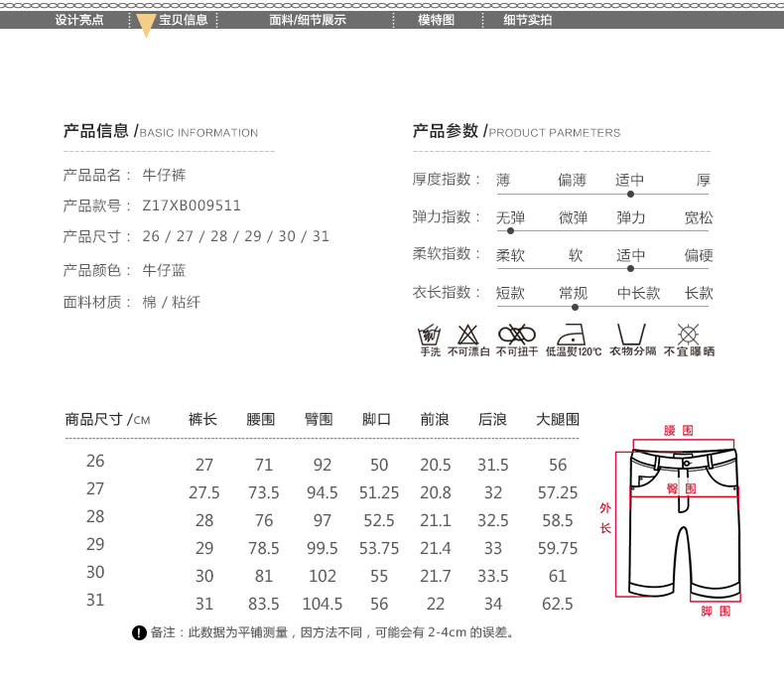Image resolution: width=784 pixels, height=686 pixels.
Task: Click the 大腿围 column header
Action: point(557,420)
